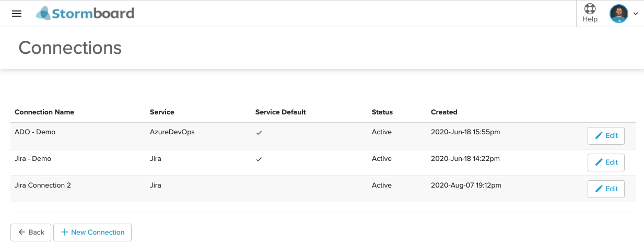Select the Jira Connection 2 row name
The image size is (644, 244).
click(x=43, y=185)
